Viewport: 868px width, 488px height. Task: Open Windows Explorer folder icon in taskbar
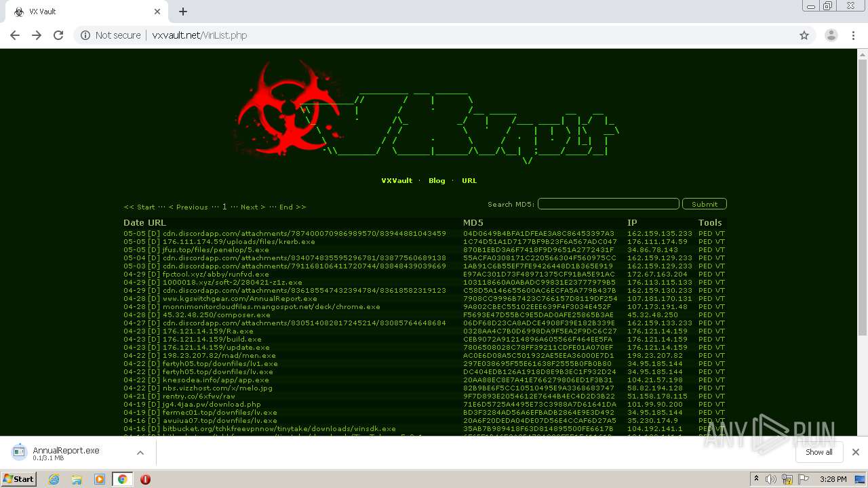[77, 479]
